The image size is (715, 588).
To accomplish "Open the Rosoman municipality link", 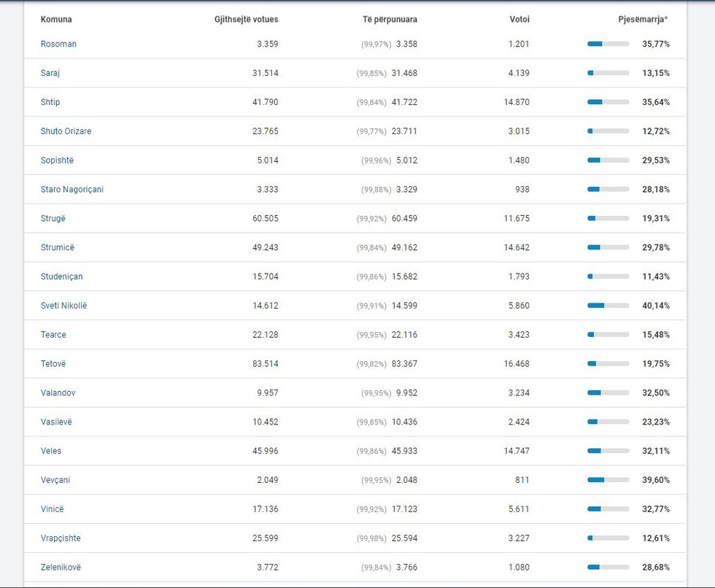I will tap(58, 44).
